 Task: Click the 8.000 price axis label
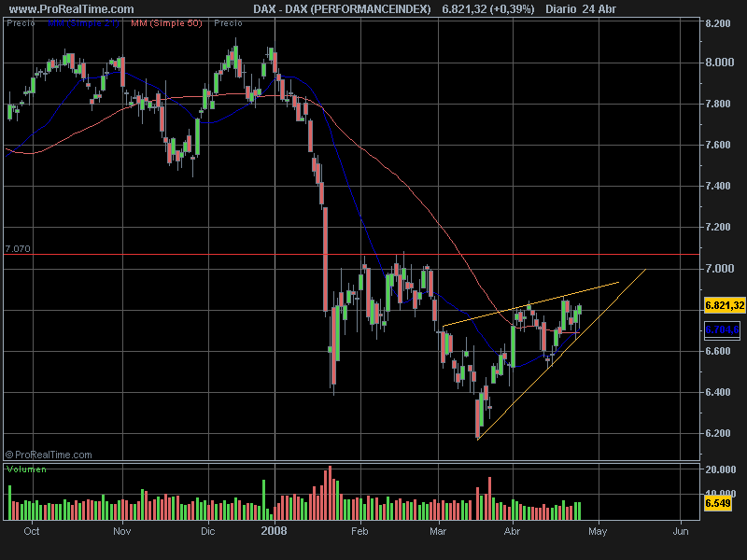(x=719, y=63)
